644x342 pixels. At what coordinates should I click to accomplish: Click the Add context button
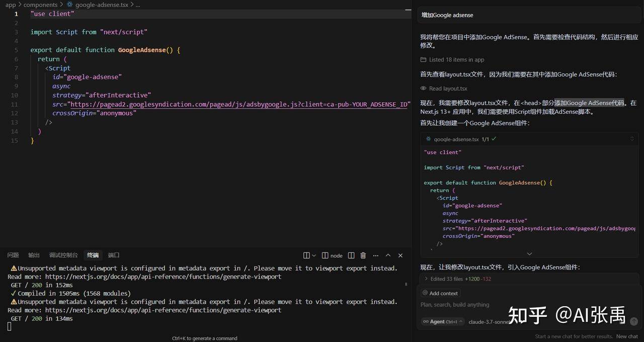coord(440,293)
